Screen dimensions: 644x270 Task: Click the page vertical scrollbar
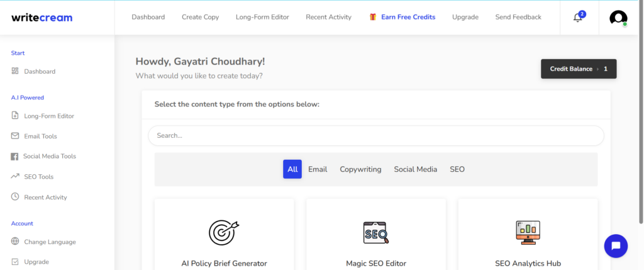click(x=640, y=126)
